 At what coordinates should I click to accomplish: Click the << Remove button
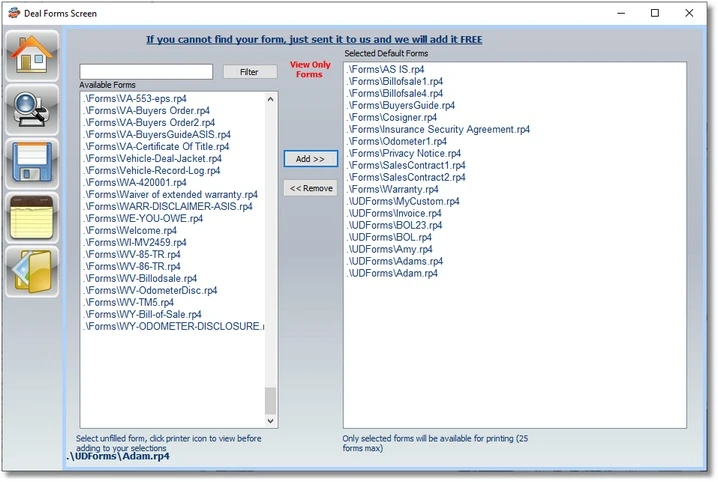click(310, 188)
